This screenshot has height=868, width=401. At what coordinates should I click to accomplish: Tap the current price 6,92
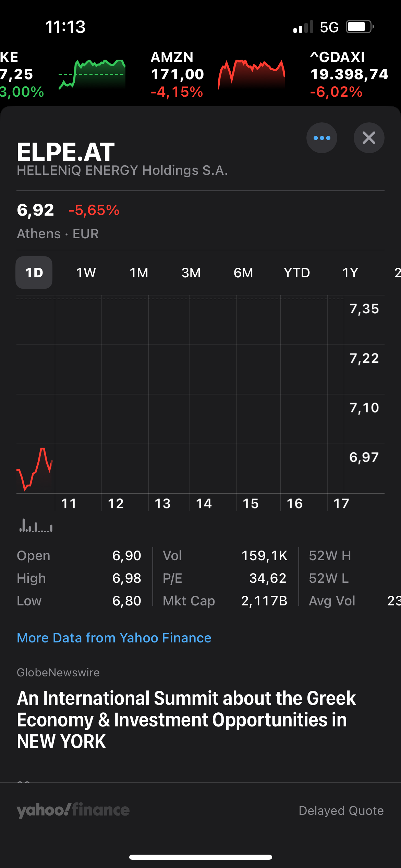pos(36,210)
